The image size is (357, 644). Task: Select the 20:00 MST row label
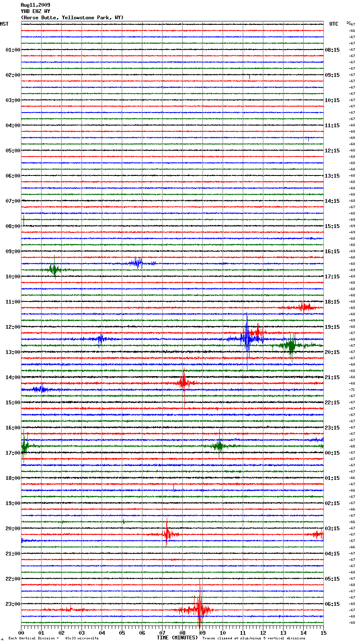13,529
